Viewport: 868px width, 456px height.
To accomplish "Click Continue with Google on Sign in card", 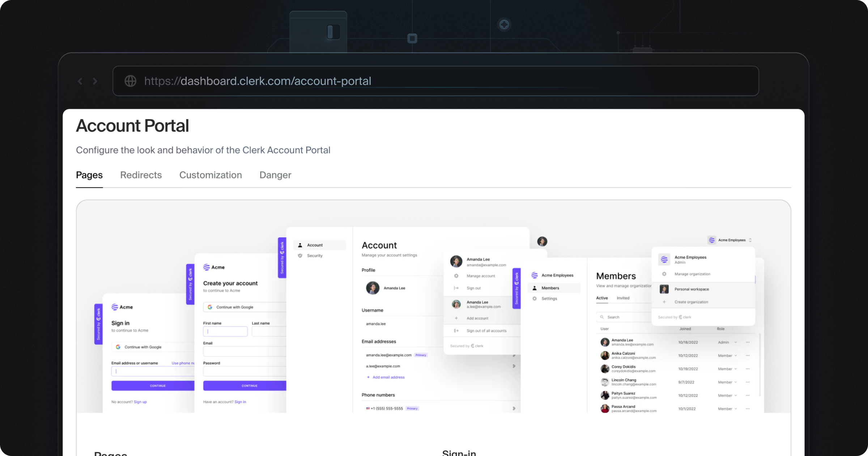I will coord(153,347).
